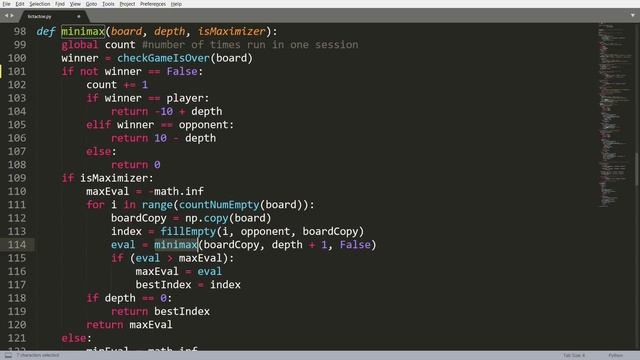Click checkGameIsOver on line 100
The width and height of the screenshot is (640, 360).
pos(163,58)
